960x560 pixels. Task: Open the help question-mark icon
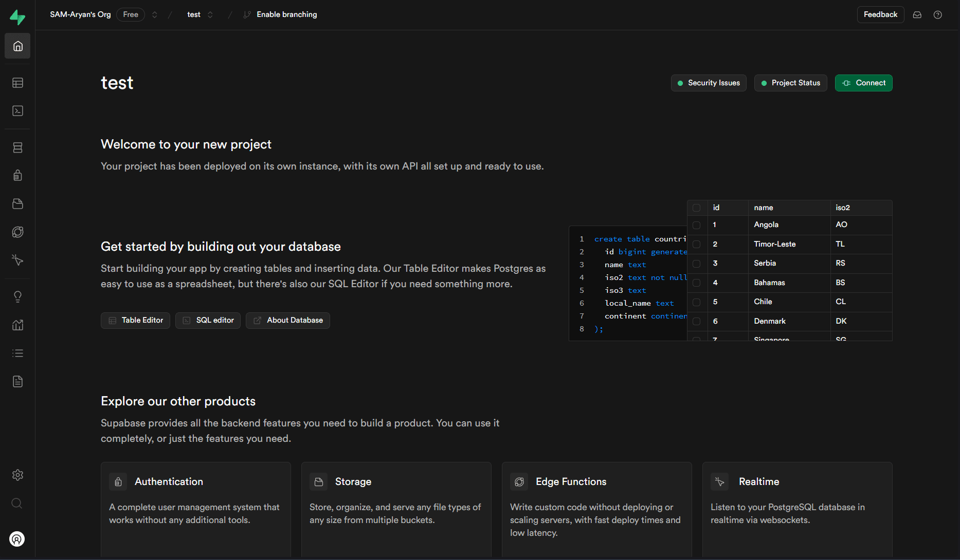tap(938, 14)
